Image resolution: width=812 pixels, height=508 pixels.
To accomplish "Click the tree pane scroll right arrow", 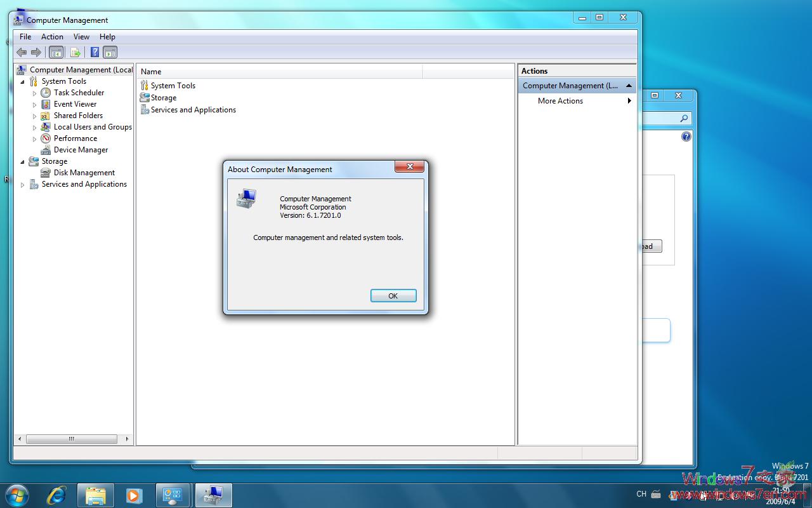I will [x=127, y=439].
